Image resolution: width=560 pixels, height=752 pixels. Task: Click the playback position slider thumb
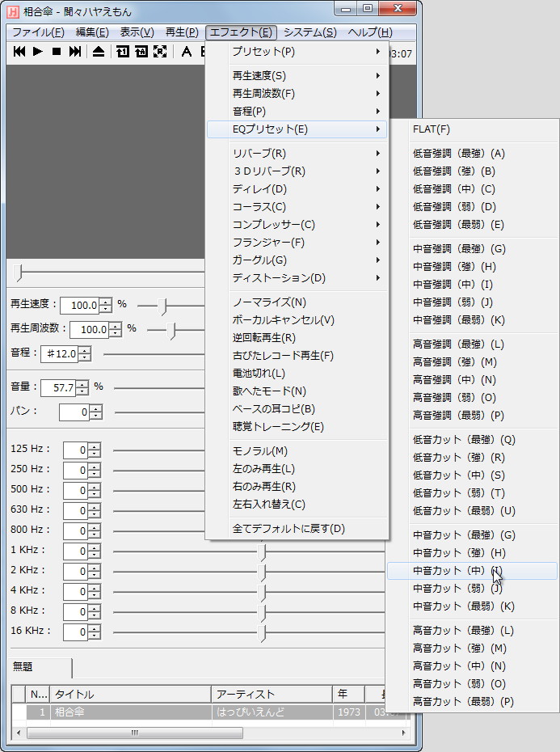[19, 272]
